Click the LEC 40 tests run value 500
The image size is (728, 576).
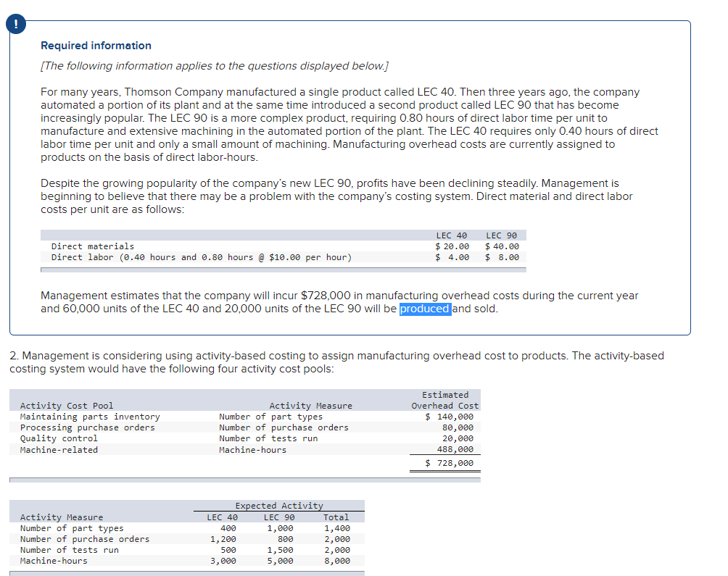click(228, 550)
